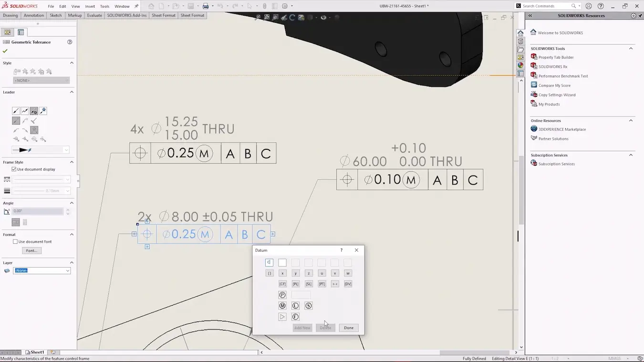Select the Maximum Material Condition (M) symbol
Image resolution: width=644 pixels, height=362 pixels.
coord(282,306)
